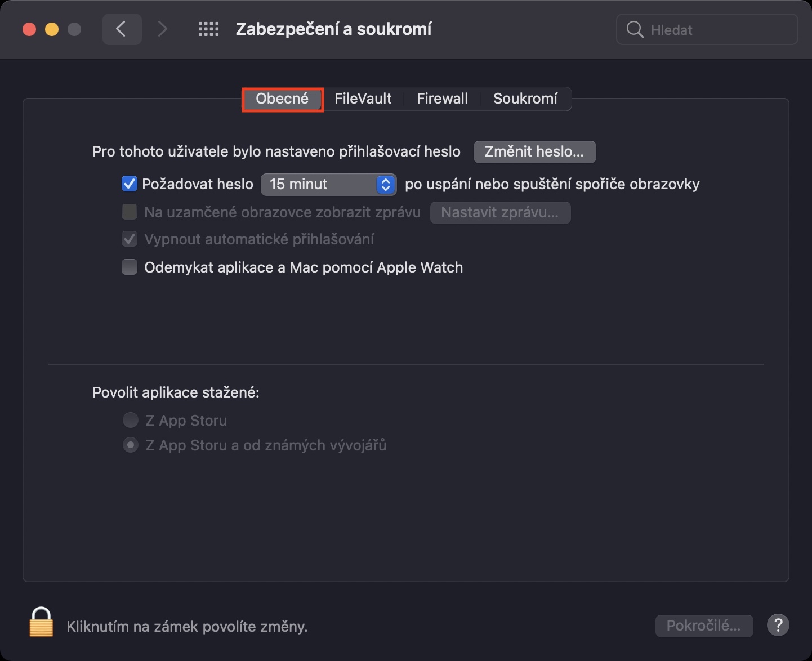This screenshot has height=661, width=812.
Task: Click the Změnit heslo button
Action: coord(534,152)
